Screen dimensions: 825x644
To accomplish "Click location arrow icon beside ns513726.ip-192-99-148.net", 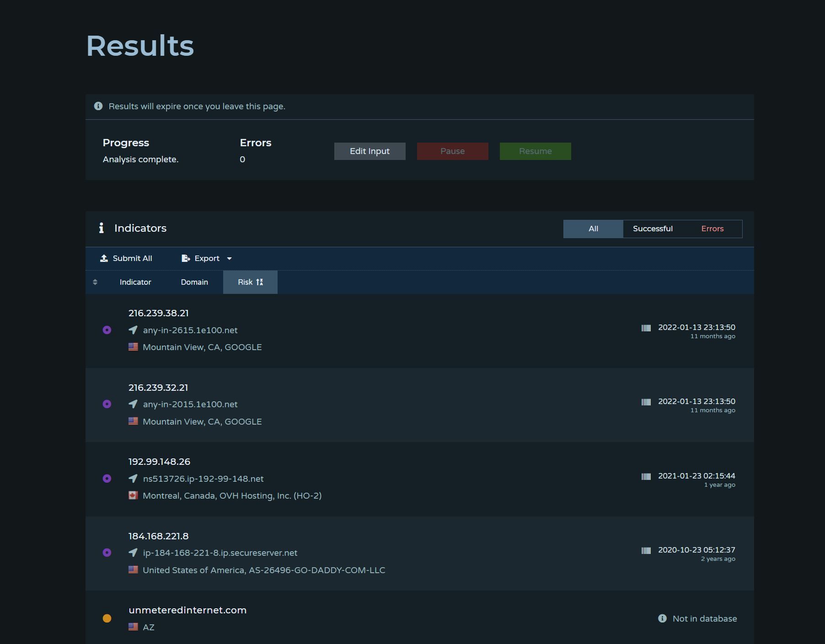I will (133, 479).
